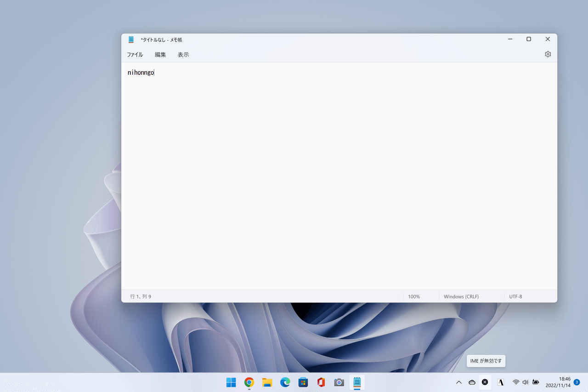Open Notepad settings gear icon
The width and height of the screenshot is (588, 392).
pyautogui.click(x=548, y=54)
